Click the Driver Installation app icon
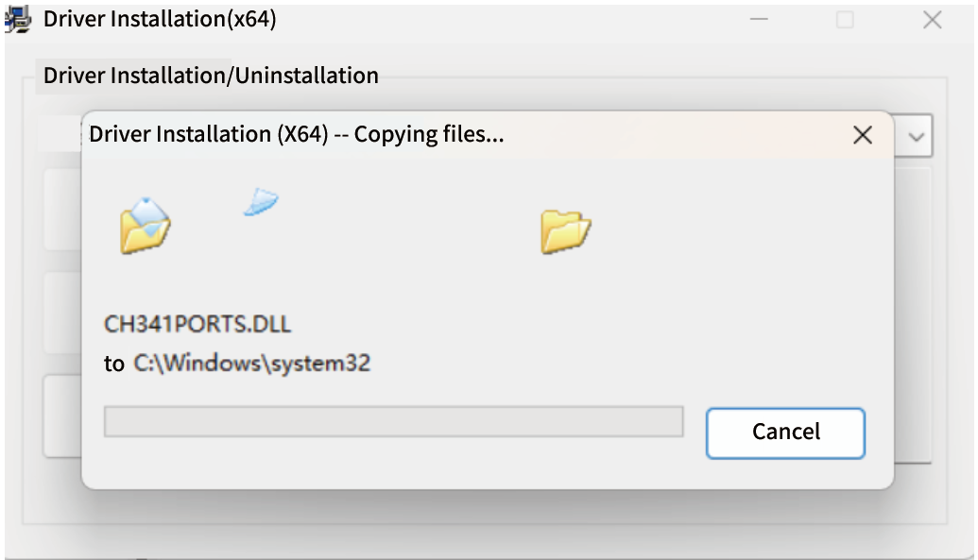 [17, 20]
